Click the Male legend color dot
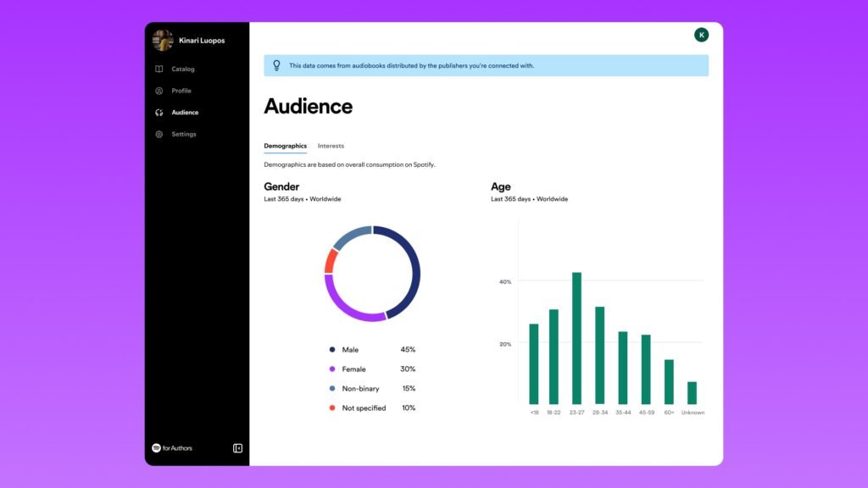 (332, 350)
